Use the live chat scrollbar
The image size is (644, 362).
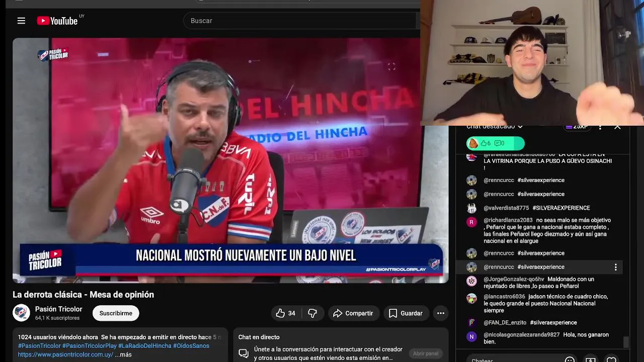[626, 342]
